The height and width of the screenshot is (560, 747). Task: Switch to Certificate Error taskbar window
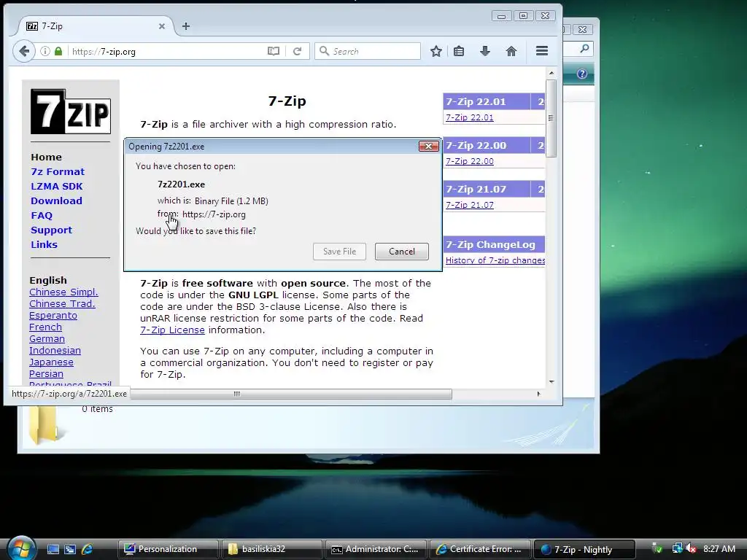[x=479, y=549]
